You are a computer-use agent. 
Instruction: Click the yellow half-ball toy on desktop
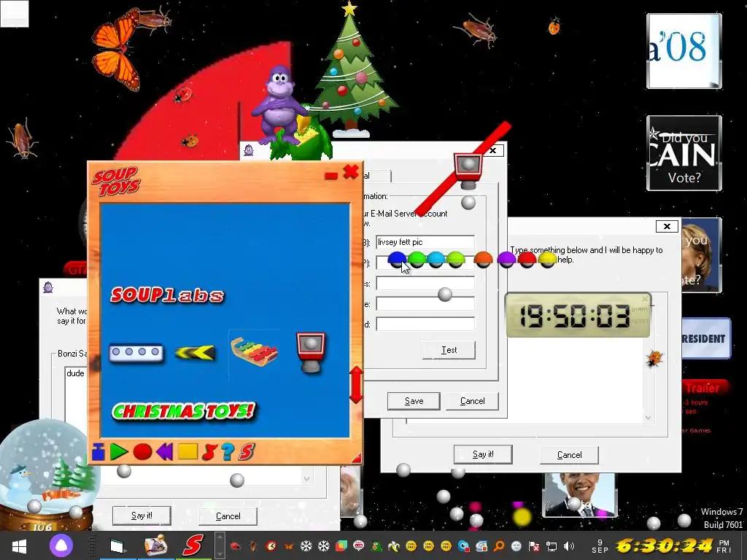[547, 260]
